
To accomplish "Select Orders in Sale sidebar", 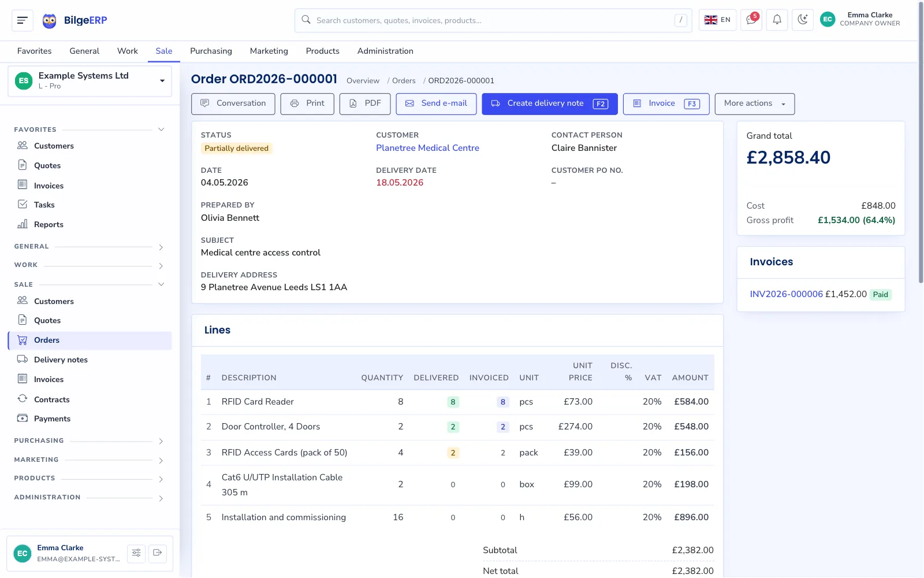I will (x=90, y=340).
